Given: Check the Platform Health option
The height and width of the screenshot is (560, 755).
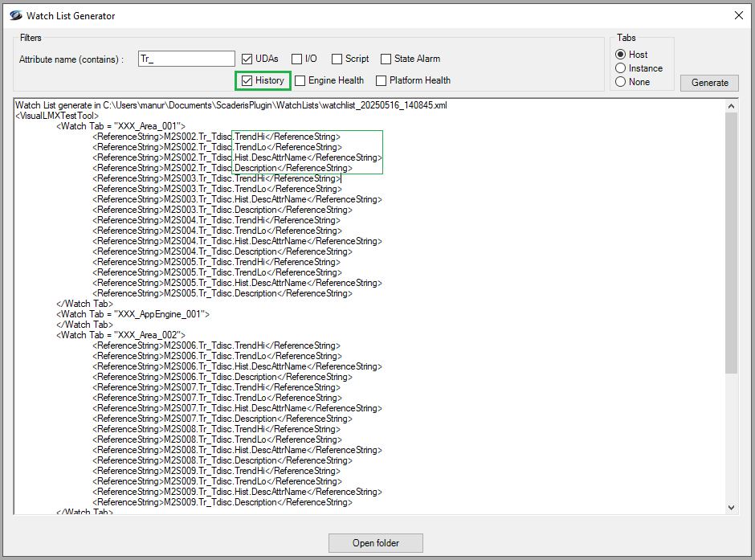Looking at the screenshot, I should pos(382,80).
